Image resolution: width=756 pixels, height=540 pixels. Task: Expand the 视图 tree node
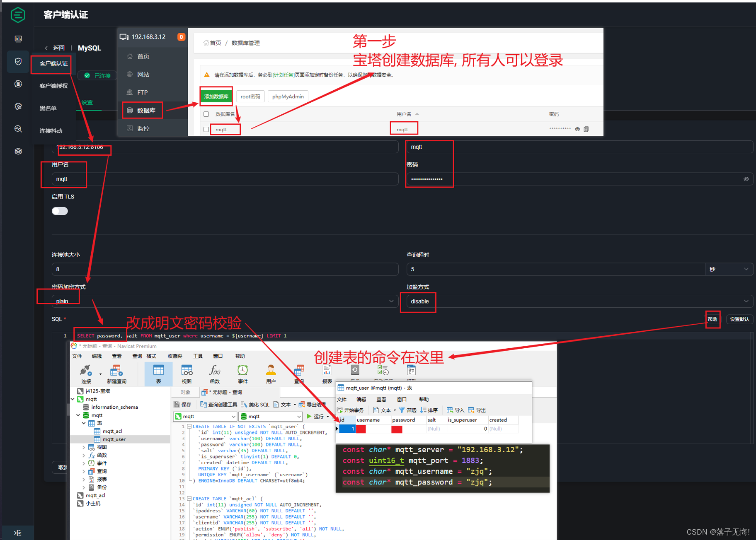84,447
